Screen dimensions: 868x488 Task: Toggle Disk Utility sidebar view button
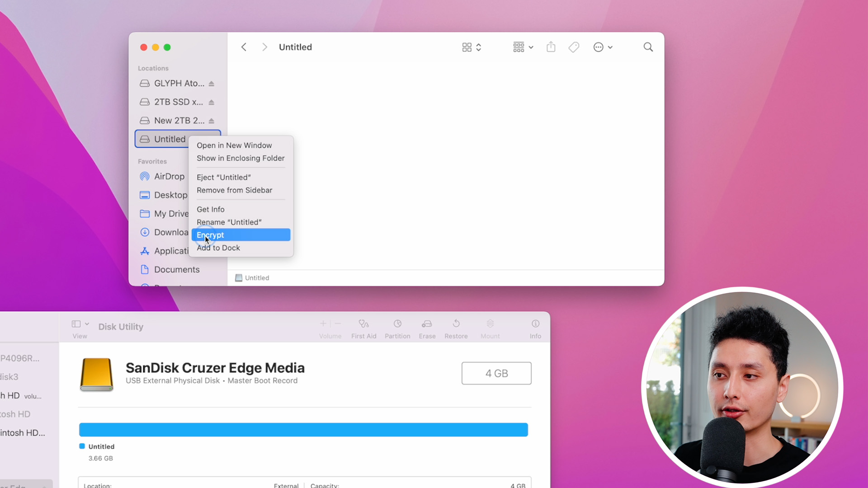point(76,324)
